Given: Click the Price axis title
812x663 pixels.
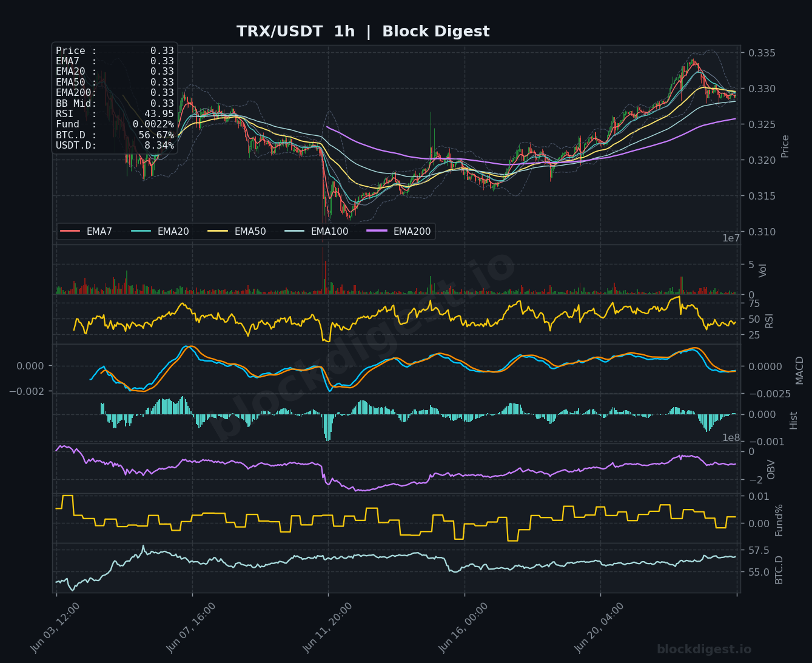Looking at the screenshot, I should click(x=785, y=146).
